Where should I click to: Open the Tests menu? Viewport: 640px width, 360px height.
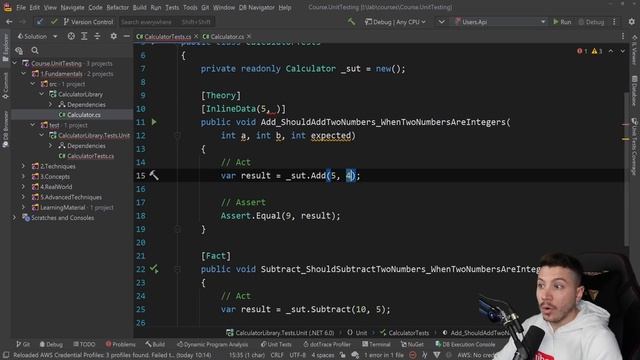tap(172, 7)
